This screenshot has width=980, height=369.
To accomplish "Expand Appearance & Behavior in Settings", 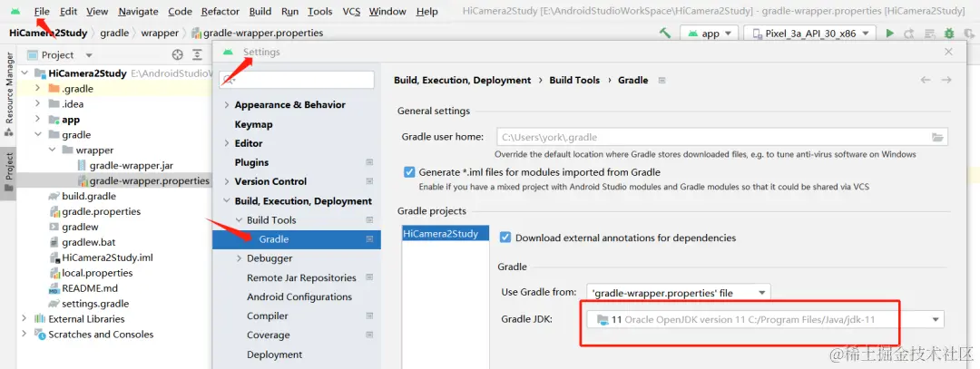I will click(226, 105).
